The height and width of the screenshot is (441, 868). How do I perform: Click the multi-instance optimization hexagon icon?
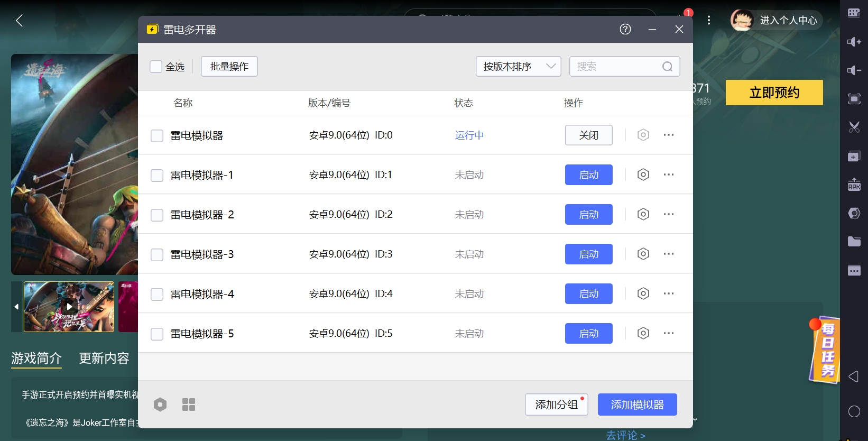[x=160, y=405]
